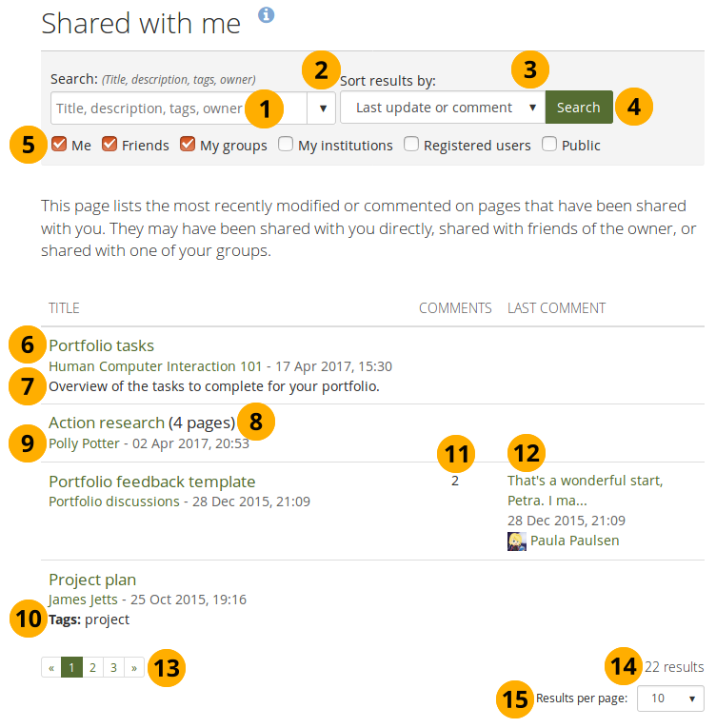
Task: Click the Project plan title link
Action: [92, 580]
